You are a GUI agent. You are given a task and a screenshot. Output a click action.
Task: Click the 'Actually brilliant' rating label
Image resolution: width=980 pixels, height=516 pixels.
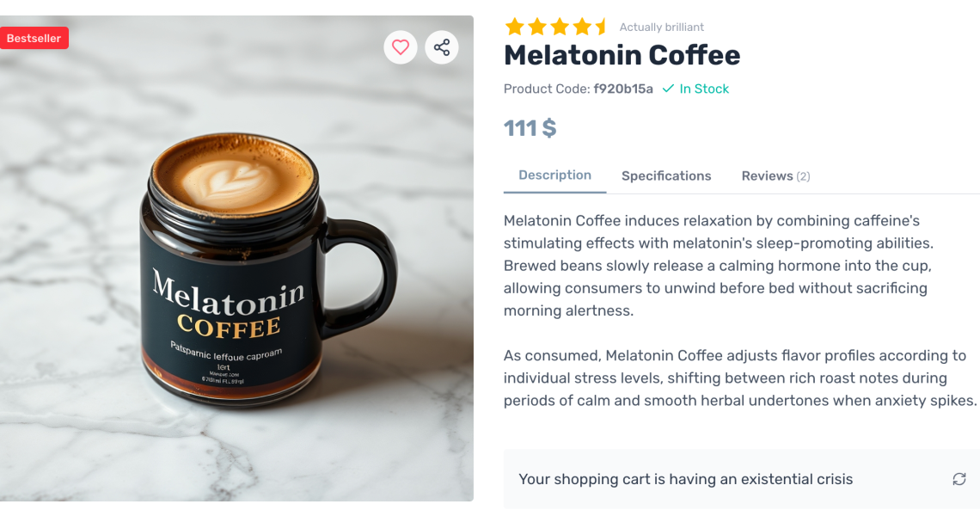pos(661,27)
